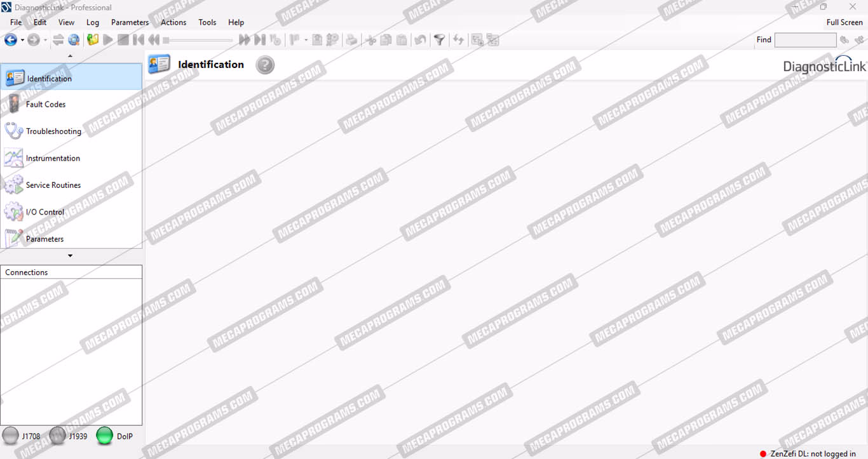Click the help question mark next to Identification
Image resolution: width=868 pixels, height=459 pixels.
pyautogui.click(x=265, y=65)
